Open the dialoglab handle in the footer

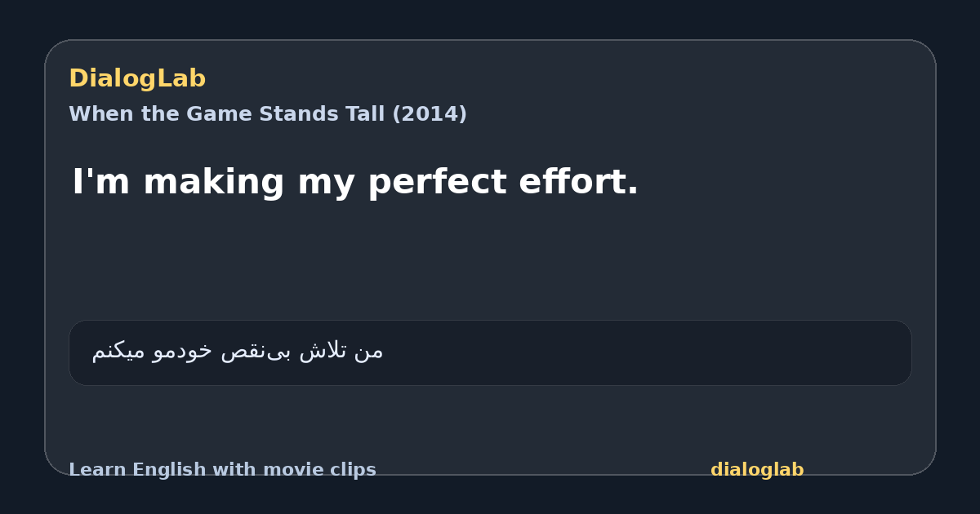click(x=757, y=470)
